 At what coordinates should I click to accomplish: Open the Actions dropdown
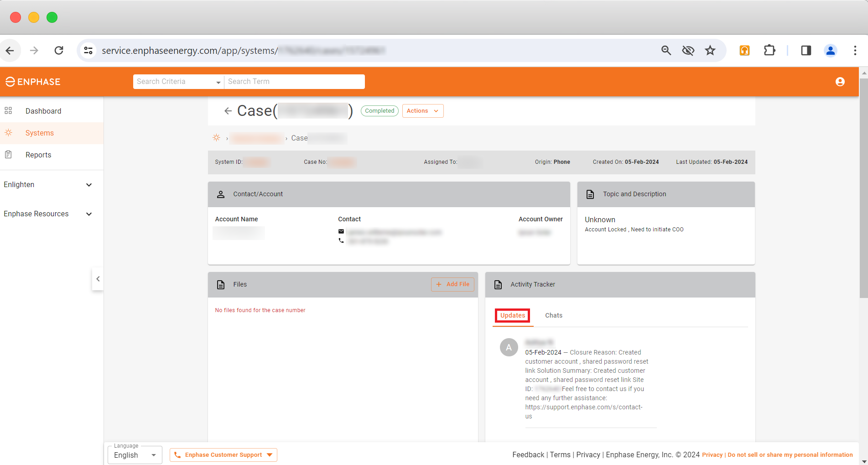pyautogui.click(x=422, y=110)
